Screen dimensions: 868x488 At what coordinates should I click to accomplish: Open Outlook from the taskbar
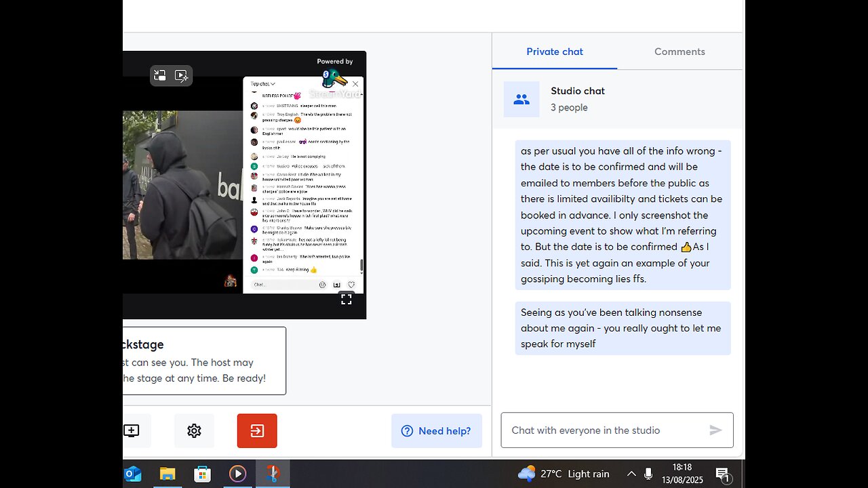132,474
